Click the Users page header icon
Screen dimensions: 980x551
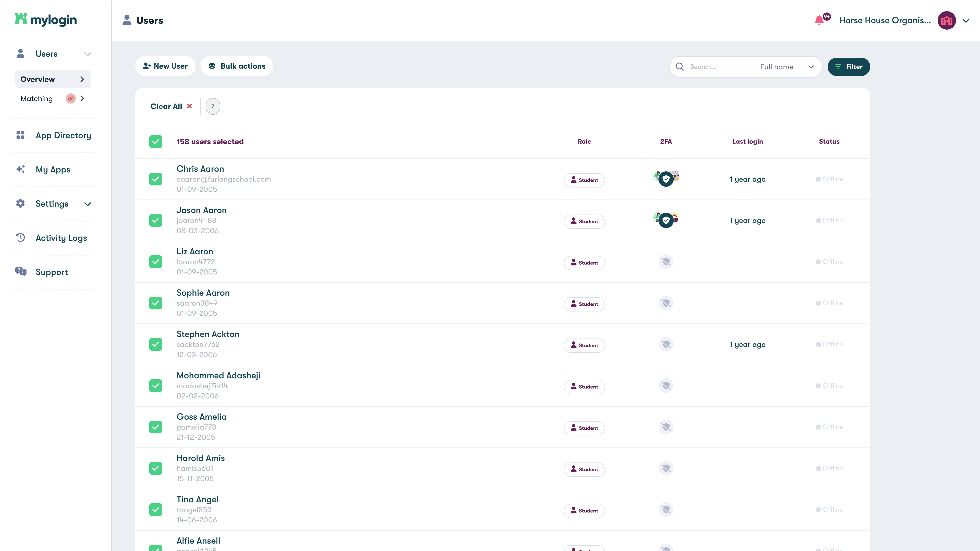(127, 20)
